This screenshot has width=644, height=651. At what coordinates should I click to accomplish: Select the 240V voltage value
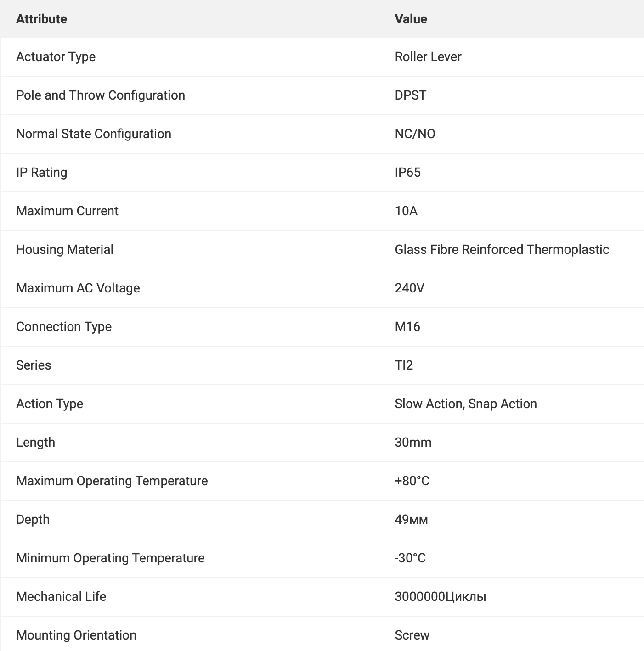409,288
